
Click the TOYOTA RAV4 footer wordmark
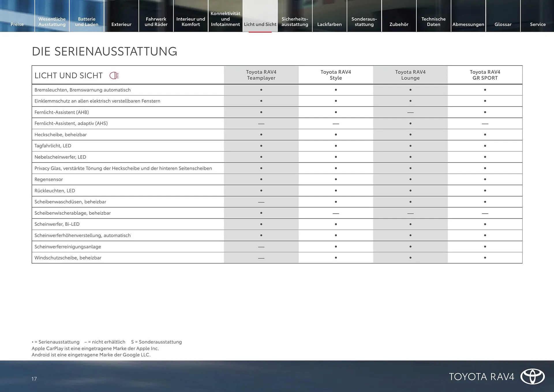[x=482, y=377]
